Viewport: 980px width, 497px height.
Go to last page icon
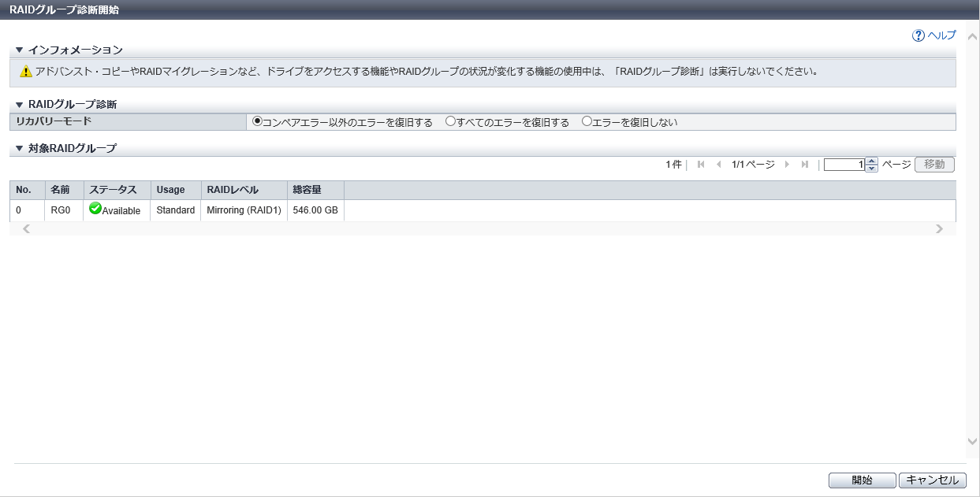coord(805,165)
